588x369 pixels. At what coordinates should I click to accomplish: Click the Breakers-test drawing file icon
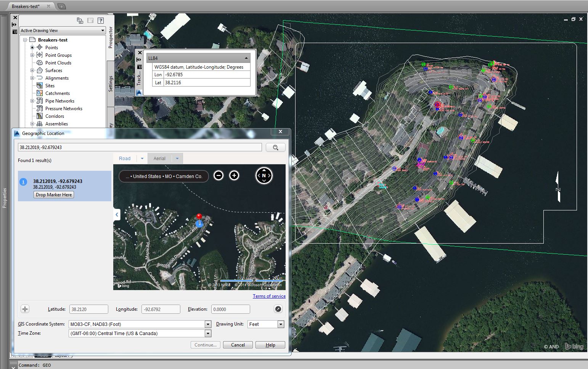tap(32, 40)
